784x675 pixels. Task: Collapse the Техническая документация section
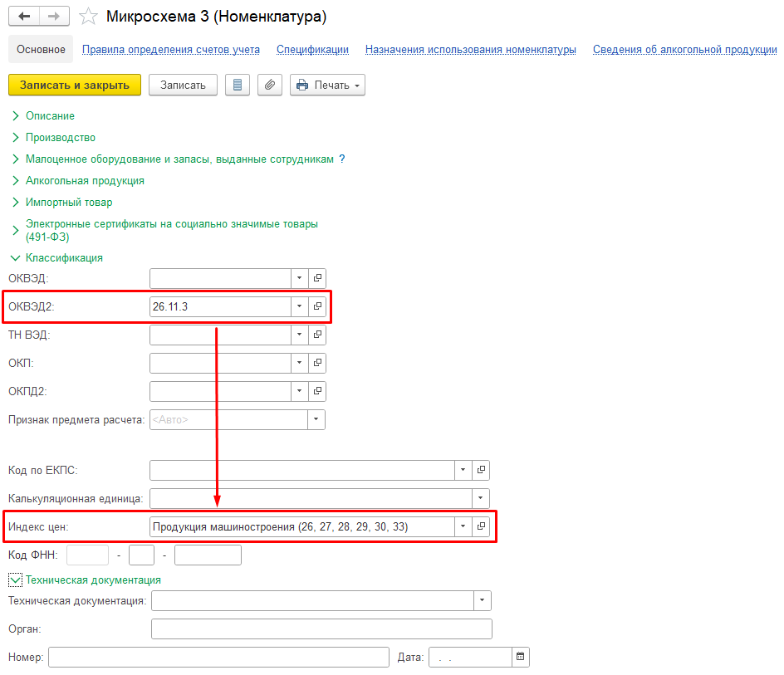click(16, 580)
